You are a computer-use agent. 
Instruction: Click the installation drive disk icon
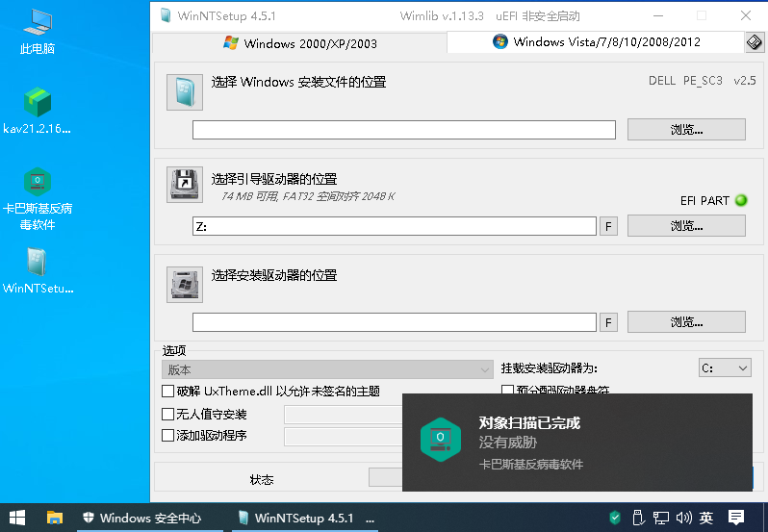[185, 285]
